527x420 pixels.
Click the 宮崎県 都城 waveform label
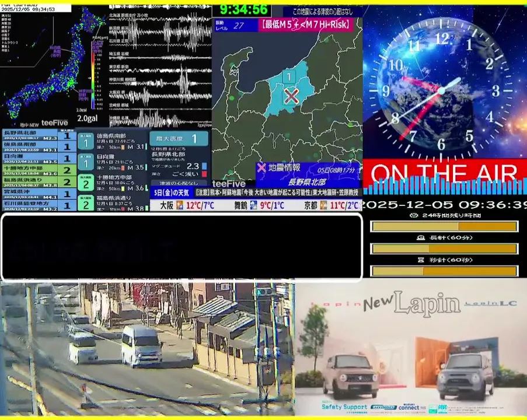click(118, 105)
